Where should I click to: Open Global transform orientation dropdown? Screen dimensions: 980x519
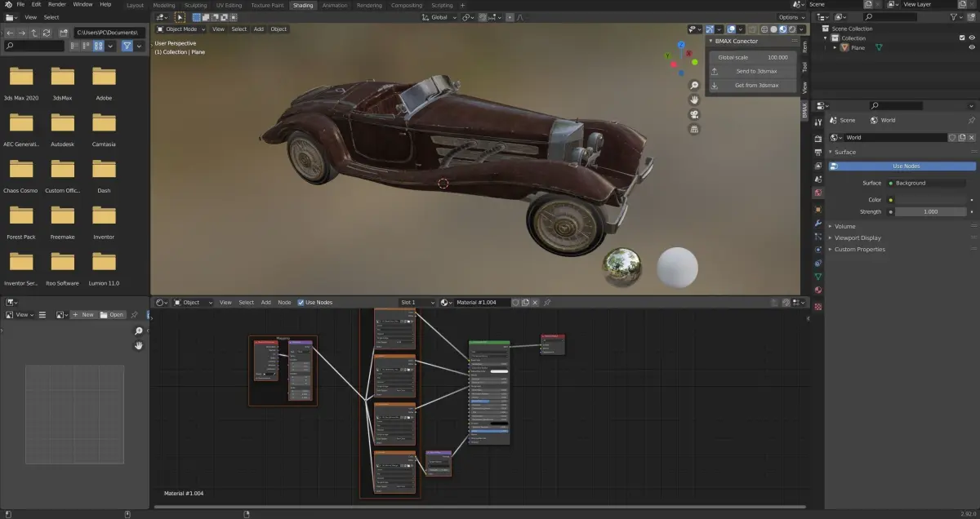(x=439, y=17)
